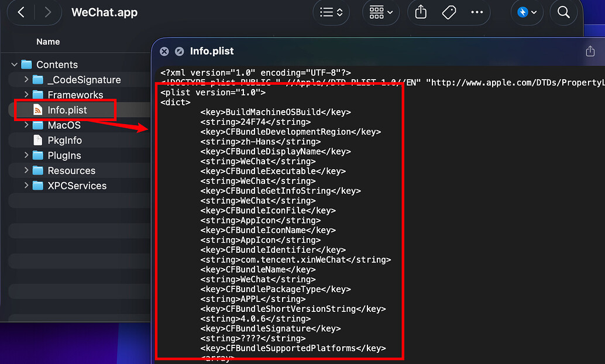Expand the MacOS folder

pos(26,125)
